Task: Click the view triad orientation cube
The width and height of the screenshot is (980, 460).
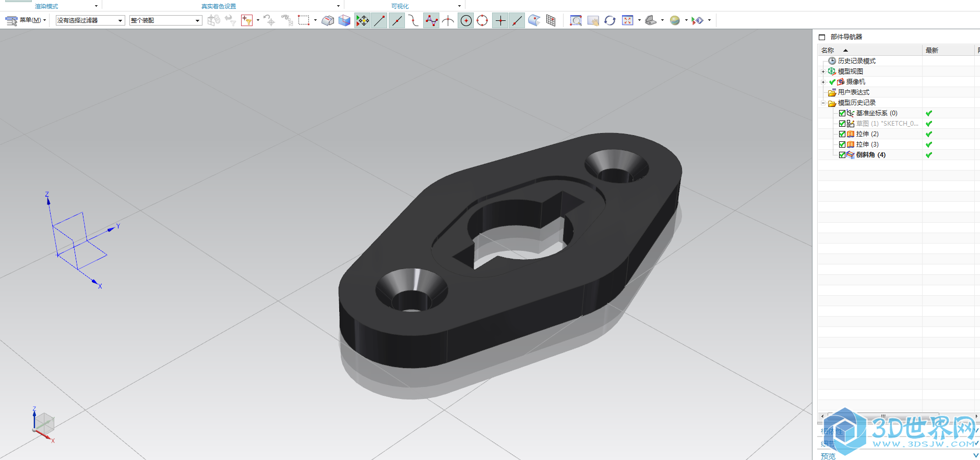Action: 43,425
